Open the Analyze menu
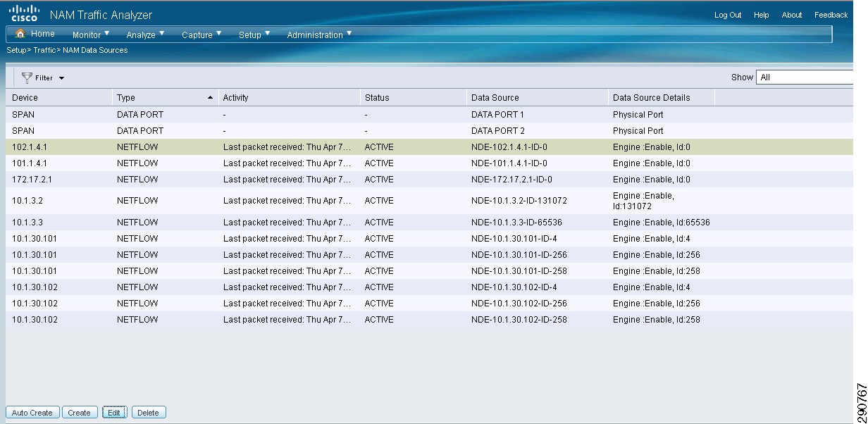The width and height of the screenshot is (868, 424). [145, 35]
